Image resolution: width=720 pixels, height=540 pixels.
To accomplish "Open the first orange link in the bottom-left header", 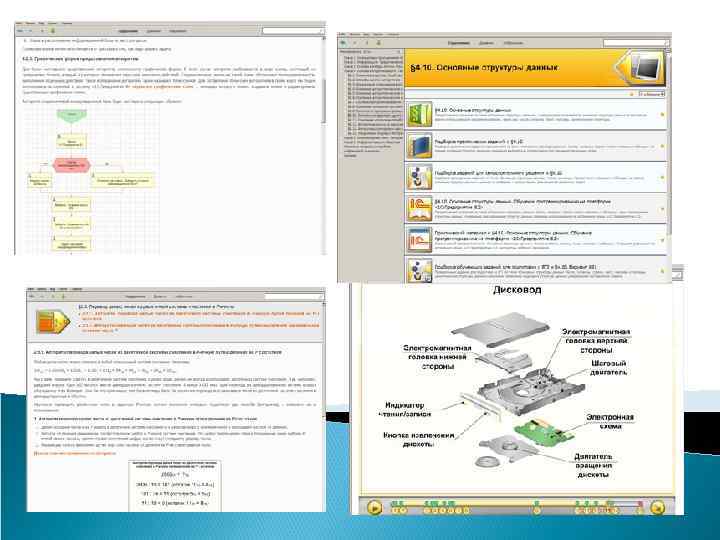I will click(x=200, y=315).
